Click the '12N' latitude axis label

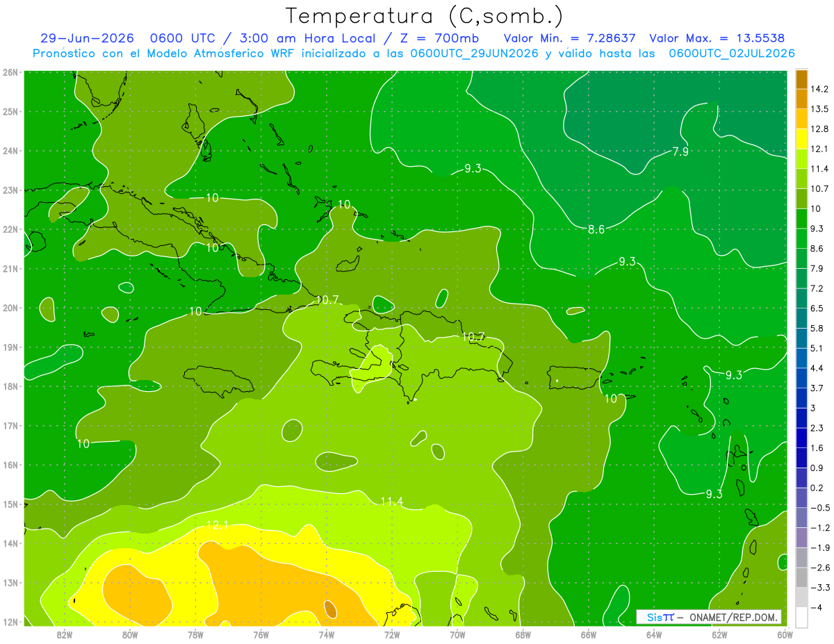pyautogui.click(x=10, y=622)
